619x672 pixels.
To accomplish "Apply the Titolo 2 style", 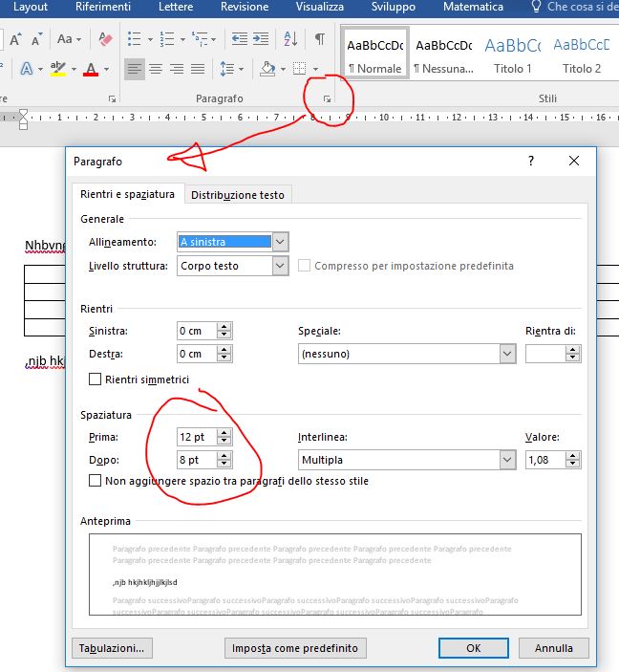I will coord(582,54).
